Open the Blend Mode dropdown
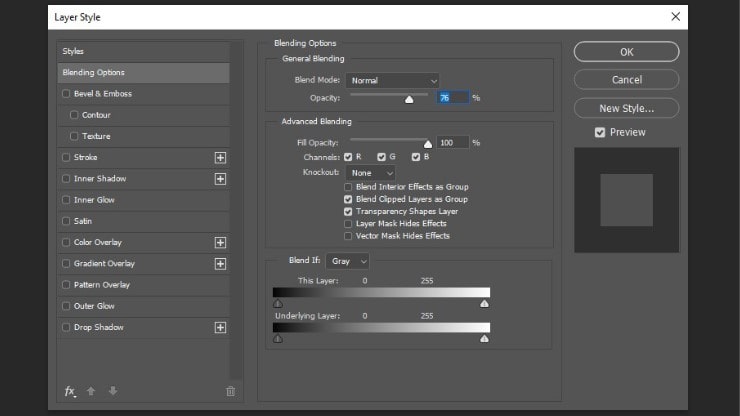 (x=393, y=80)
